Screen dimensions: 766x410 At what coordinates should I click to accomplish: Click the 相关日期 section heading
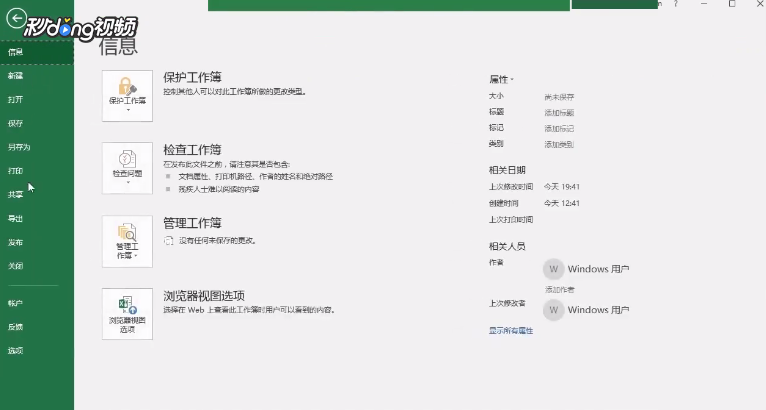[x=507, y=170]
